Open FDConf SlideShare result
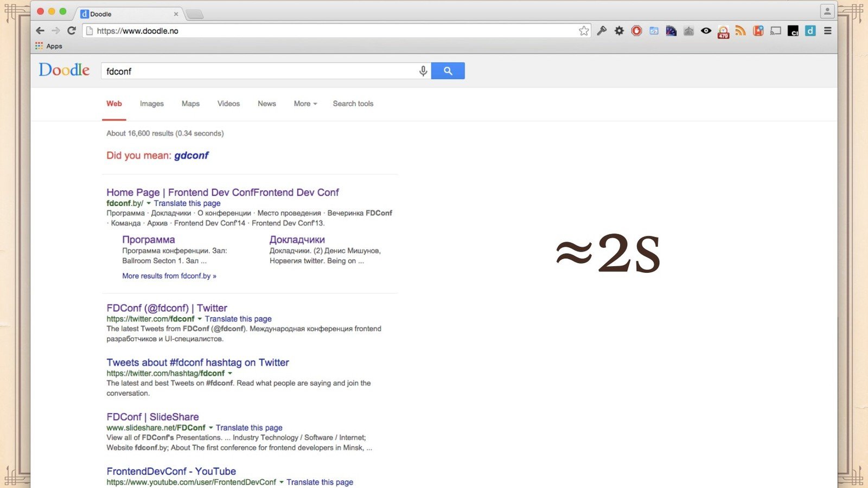Screen dimensions: 868x488 click(x=152, y=417)
